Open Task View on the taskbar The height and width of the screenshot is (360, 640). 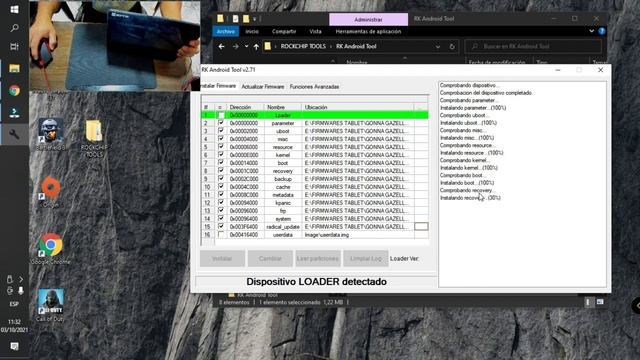(x=14, y=47)
